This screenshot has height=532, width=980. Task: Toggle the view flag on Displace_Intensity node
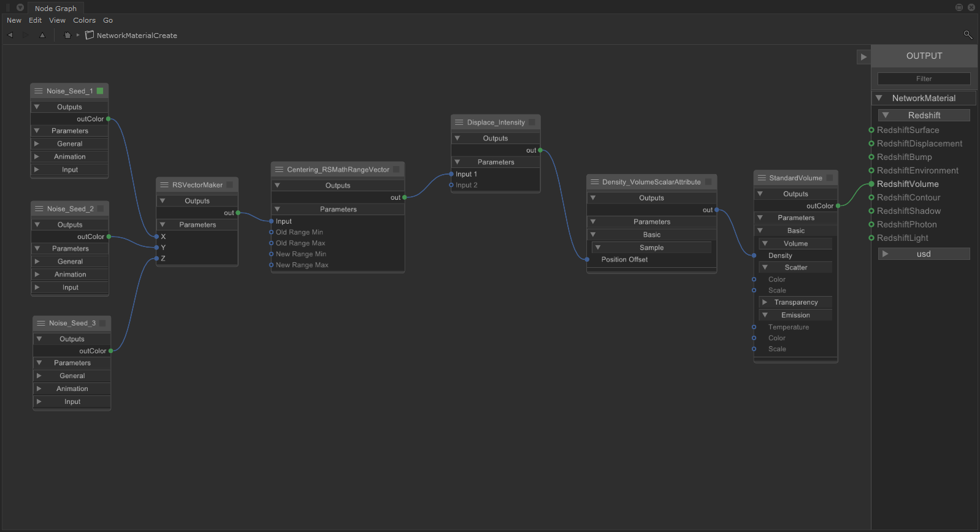click(x=532, y=122)
